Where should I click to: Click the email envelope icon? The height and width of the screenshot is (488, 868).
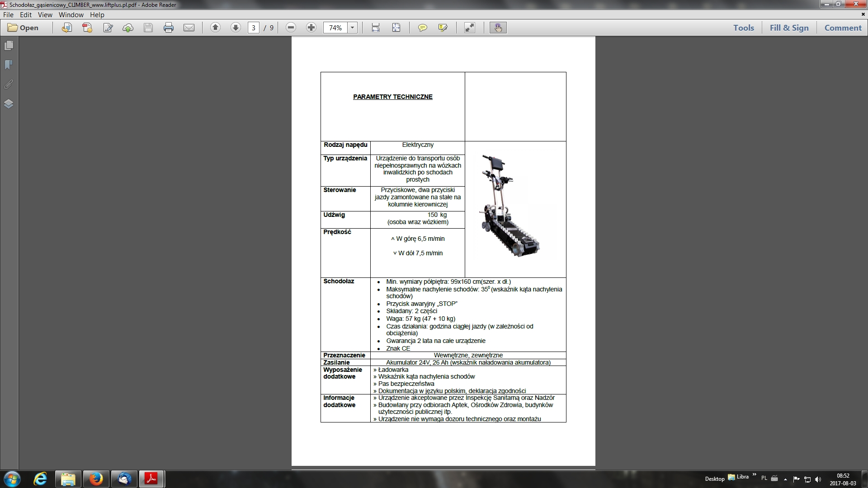(x=189, y=28)
